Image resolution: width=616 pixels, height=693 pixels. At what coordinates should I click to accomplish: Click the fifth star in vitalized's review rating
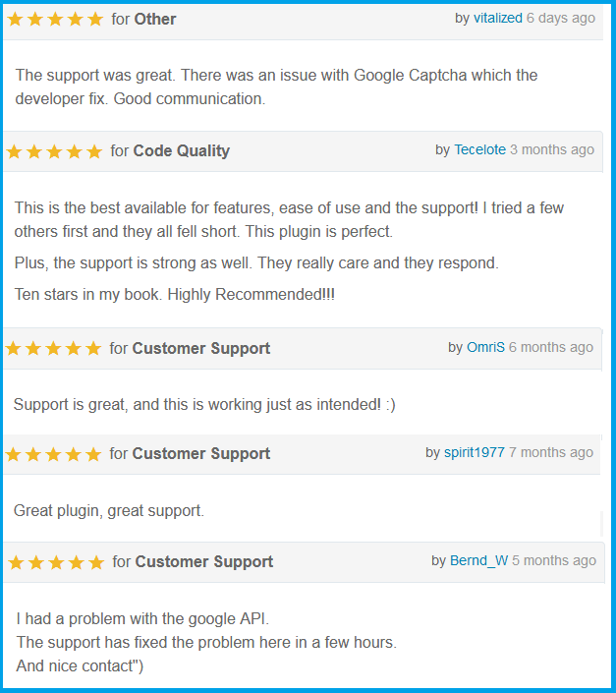click(x=94, y=20)
